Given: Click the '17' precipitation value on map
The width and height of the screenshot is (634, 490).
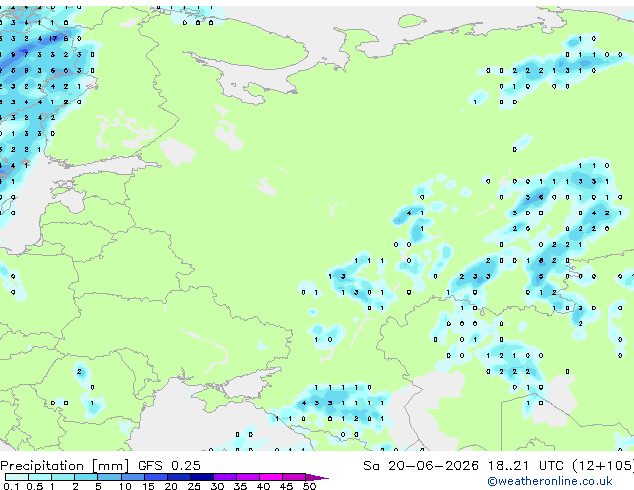Looking at the screenshot, I should click(53, 39).
